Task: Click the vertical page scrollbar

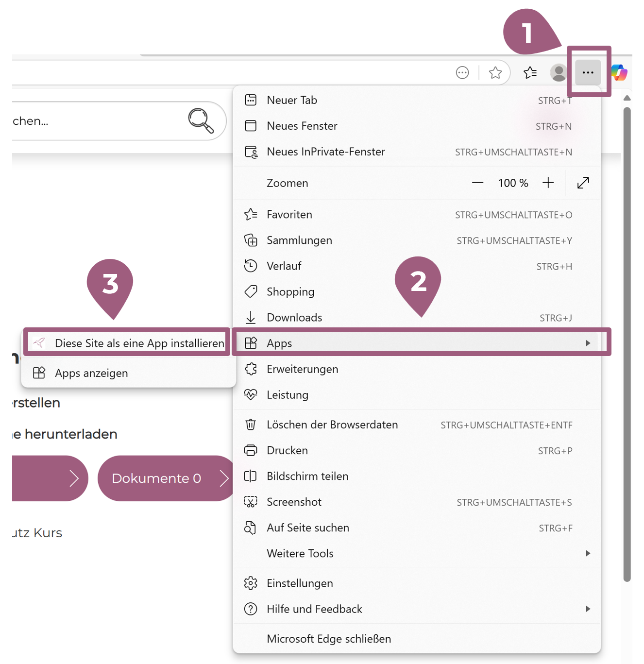Action: 627,340
